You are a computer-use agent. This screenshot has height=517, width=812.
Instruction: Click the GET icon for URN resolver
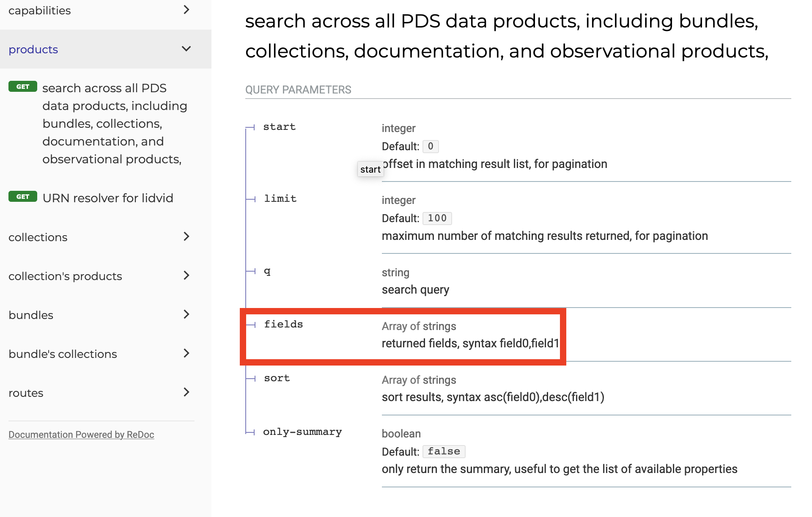pyautogui.click(x=22, y=197)
